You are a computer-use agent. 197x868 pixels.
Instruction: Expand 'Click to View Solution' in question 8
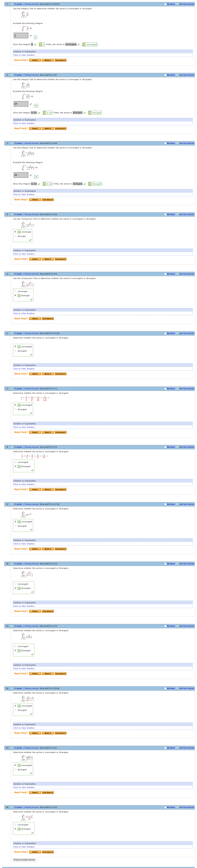coord(24,484)
